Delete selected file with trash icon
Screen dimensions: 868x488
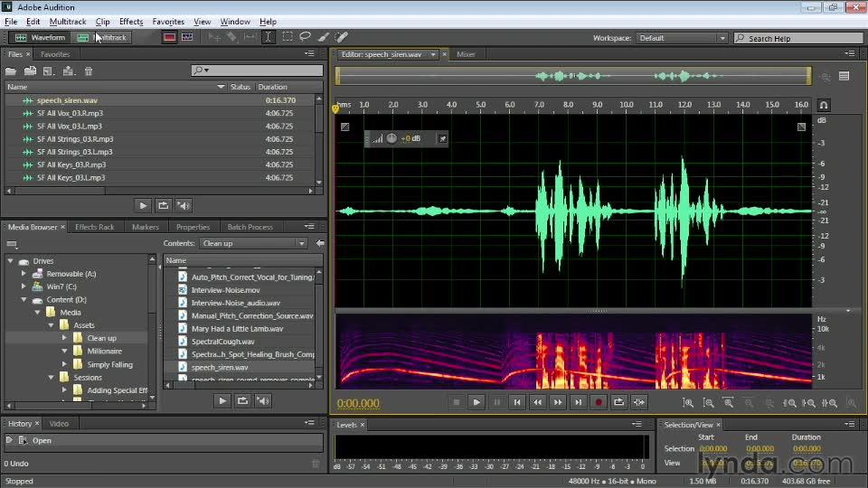coord(89,70)
